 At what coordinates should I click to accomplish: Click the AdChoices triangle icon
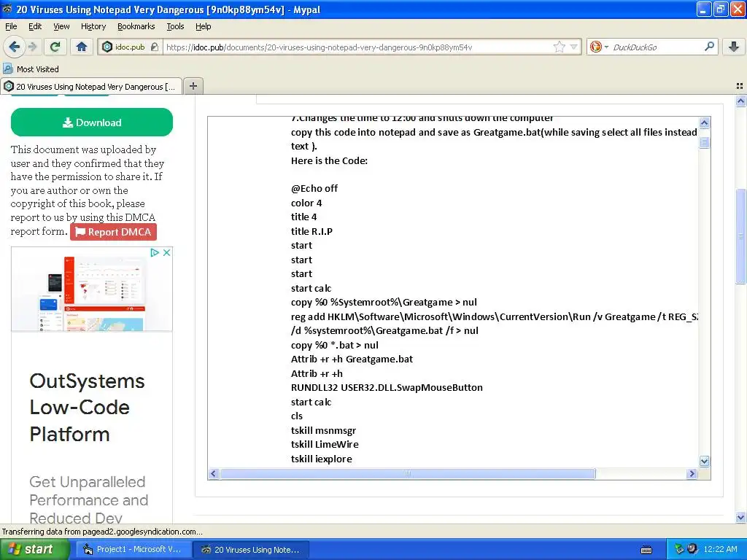click(x=155, y=252)
